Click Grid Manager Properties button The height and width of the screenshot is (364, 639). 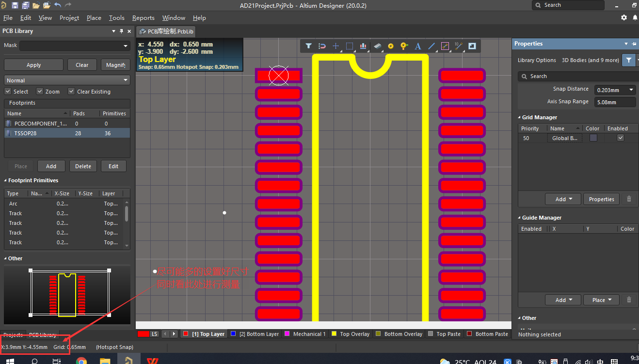coord(602,199)
